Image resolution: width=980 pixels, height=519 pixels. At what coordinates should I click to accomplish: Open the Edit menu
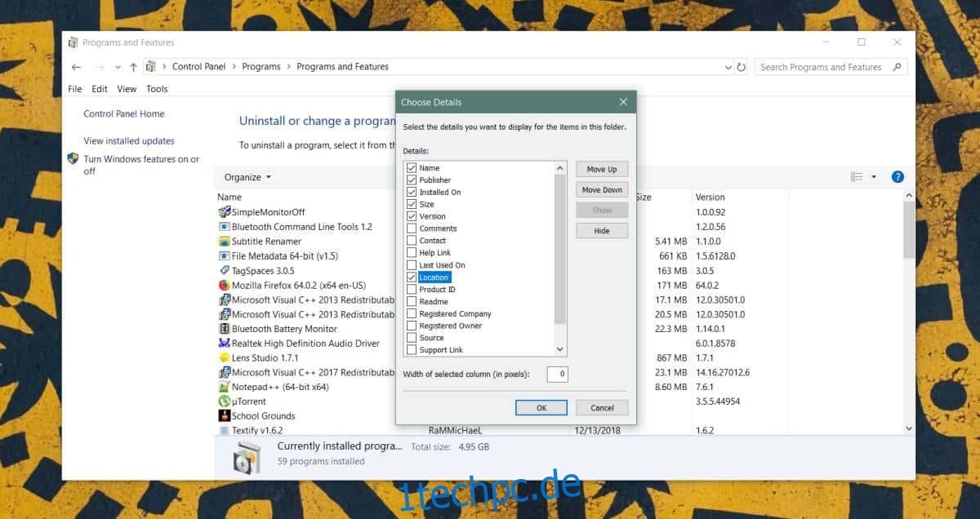100,89
